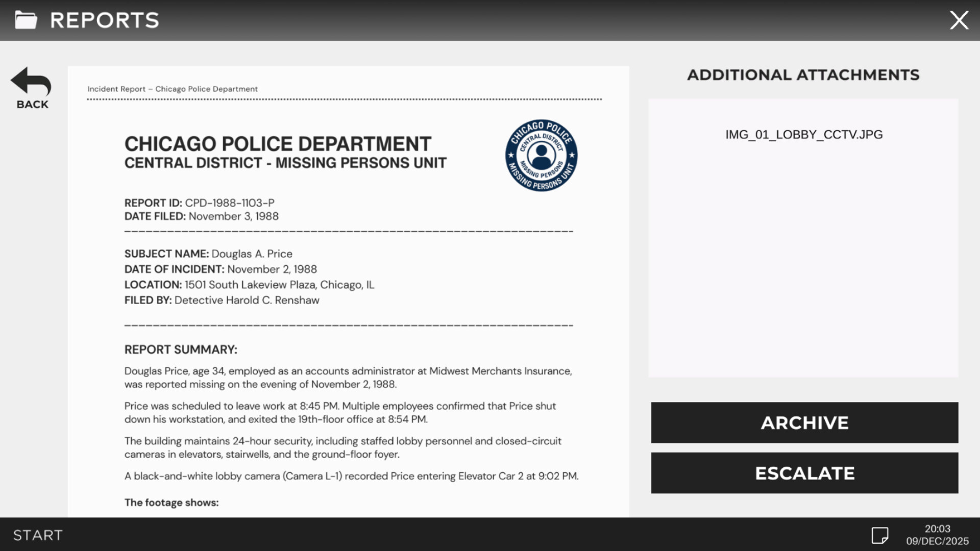This screenshot has width=980, height=551.
Task: Select the SUBJECT NAME Douglas A. Price line
Action: click(x=208, y=254)
